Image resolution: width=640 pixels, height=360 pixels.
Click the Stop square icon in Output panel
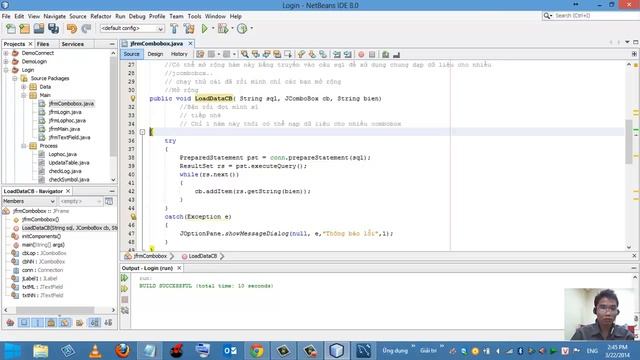pyautogui.click(x=124, y=300)
